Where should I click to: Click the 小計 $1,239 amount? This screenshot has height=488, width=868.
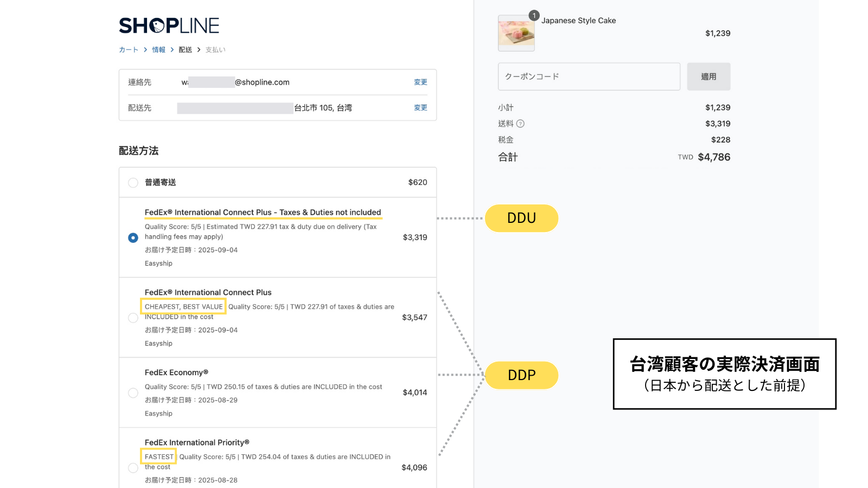718,107
